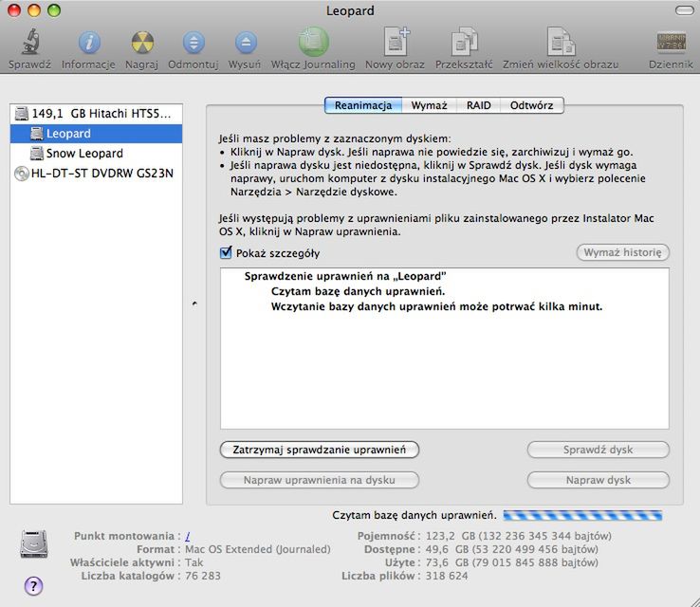Click the Włącz Journaling toolbar icon
The height and width of the screenshot is (607, 700).
click(313, 42)
